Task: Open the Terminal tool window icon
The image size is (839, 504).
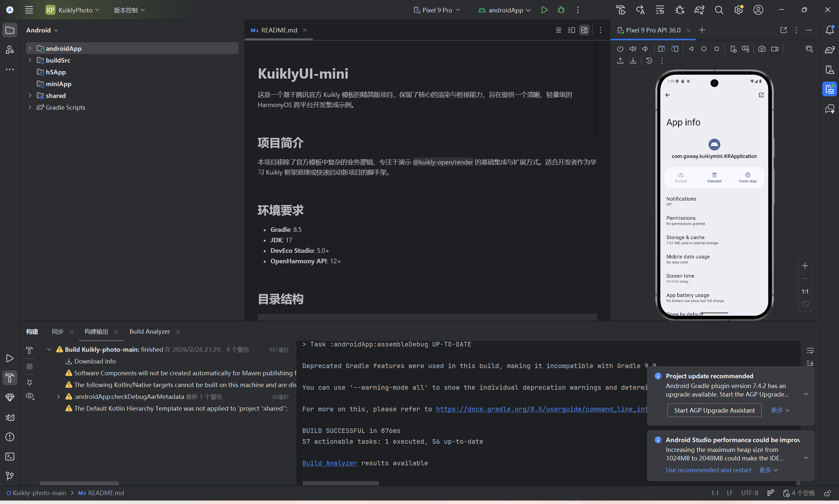Action: pos(10,456)
